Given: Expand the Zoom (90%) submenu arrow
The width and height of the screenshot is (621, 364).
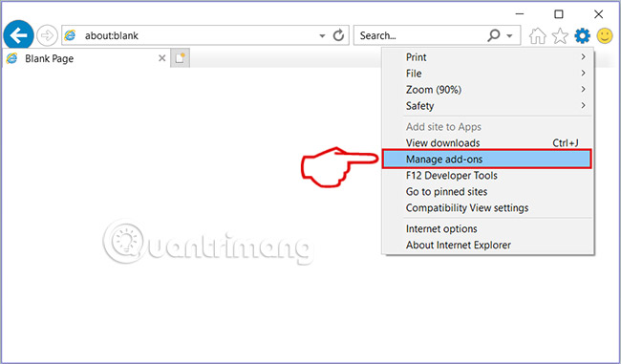Looking at the screenshot, I should tap(583, 90).
